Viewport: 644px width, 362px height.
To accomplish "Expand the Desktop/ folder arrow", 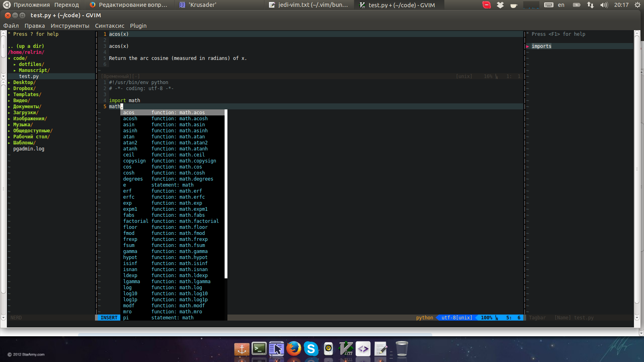I will point(9,82).
